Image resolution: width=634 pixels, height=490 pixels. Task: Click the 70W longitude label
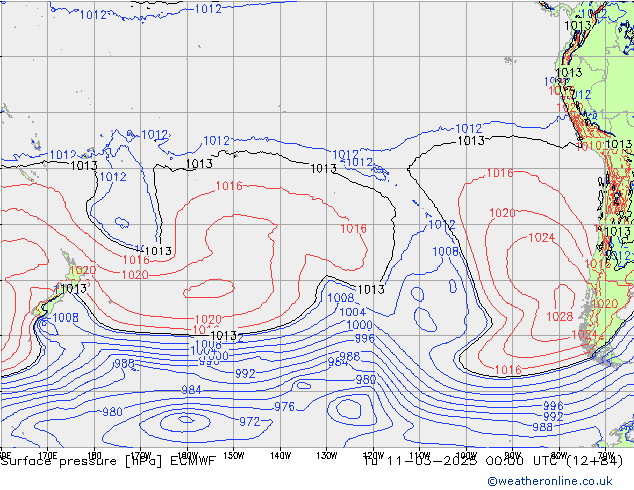605,455
